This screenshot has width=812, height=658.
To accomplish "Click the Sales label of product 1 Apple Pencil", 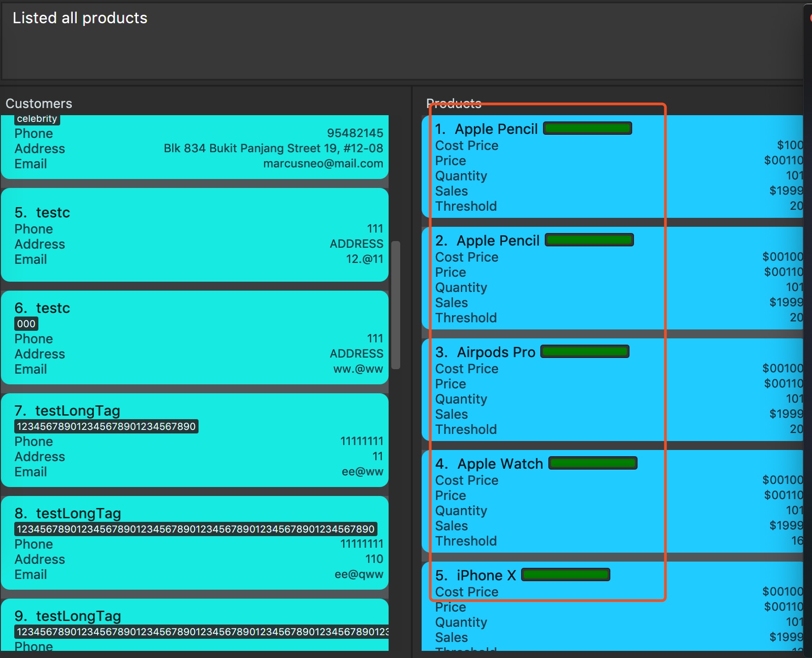I will pos(452,191).
